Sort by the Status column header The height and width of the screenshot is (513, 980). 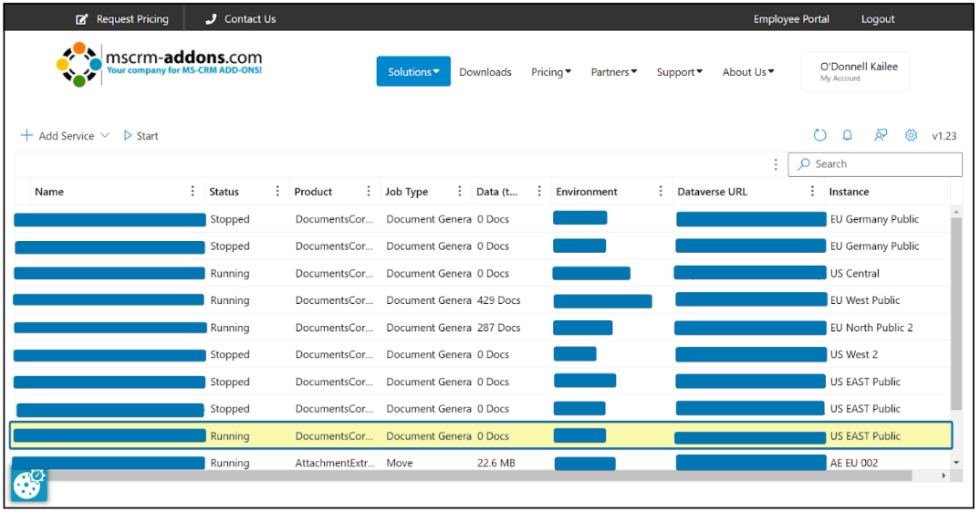(x=224, y=192)
